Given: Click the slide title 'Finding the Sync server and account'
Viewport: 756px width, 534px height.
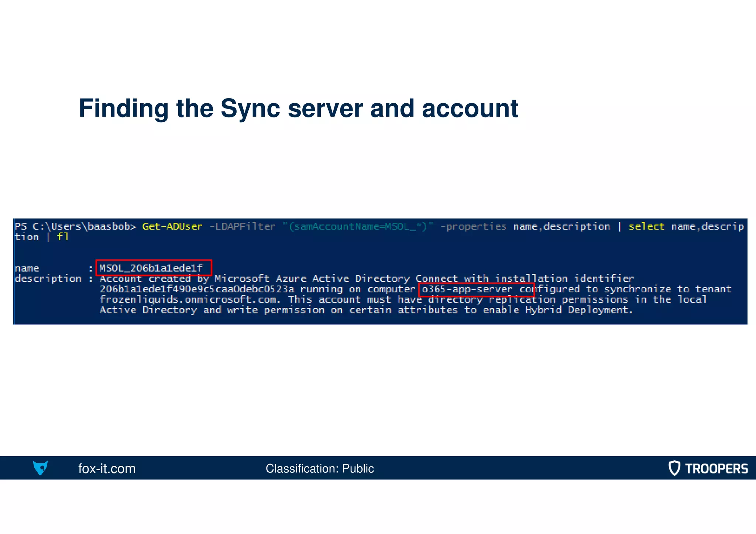Looking at the screenshot, I should point(298,108).
